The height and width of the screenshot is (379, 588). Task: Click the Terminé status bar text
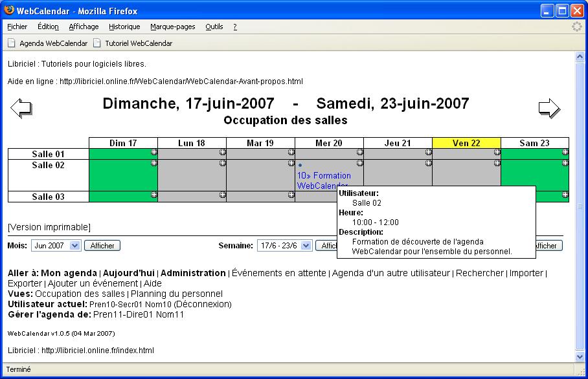click(18, 370)
